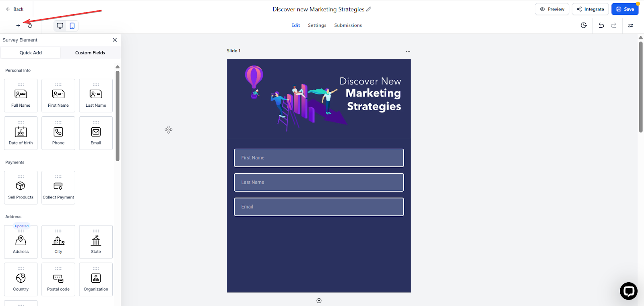The width and height of the screenshot is (644, 306).
Task: Click the Payments section heading
Action: coord(15,162)
